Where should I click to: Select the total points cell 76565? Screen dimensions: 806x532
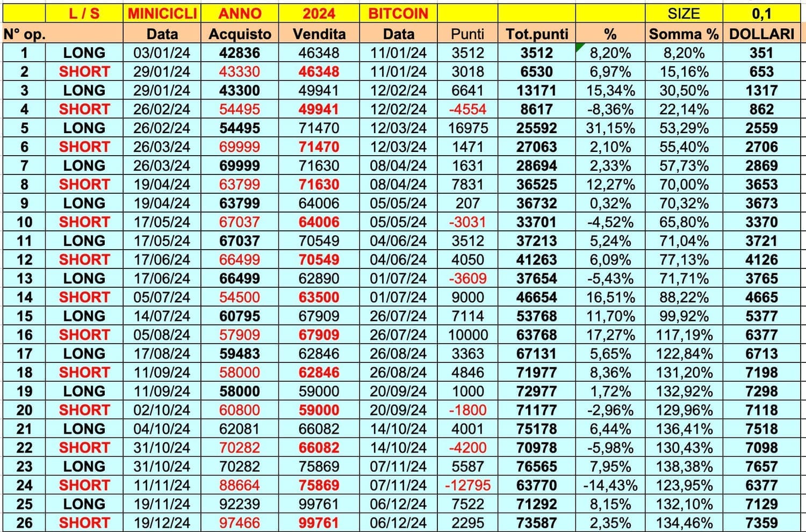537,466
